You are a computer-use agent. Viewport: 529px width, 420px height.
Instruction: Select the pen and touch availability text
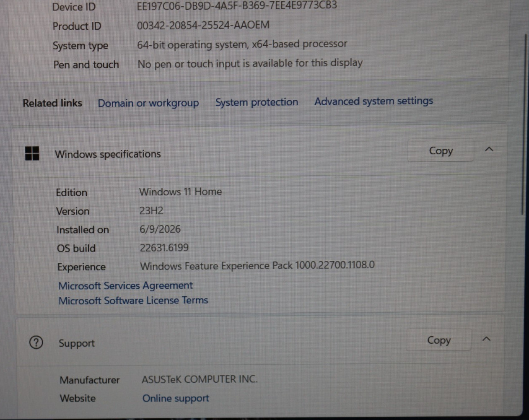(x=250, y=63)
